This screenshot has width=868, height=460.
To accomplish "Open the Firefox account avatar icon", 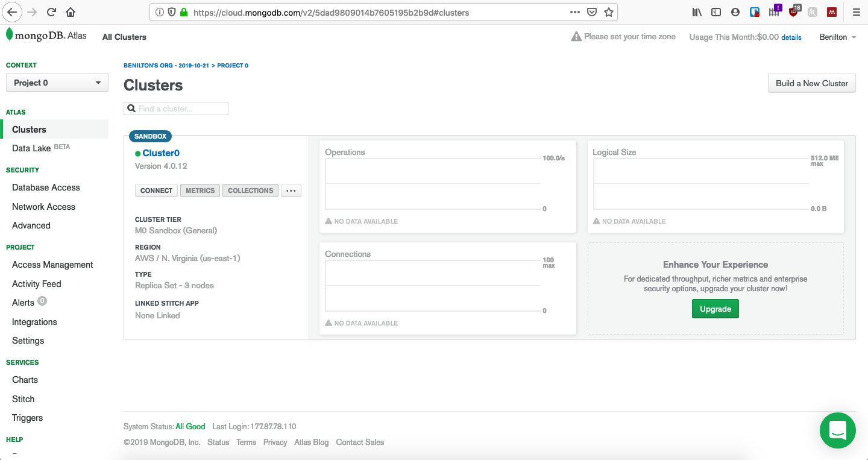I will [735, 12].
